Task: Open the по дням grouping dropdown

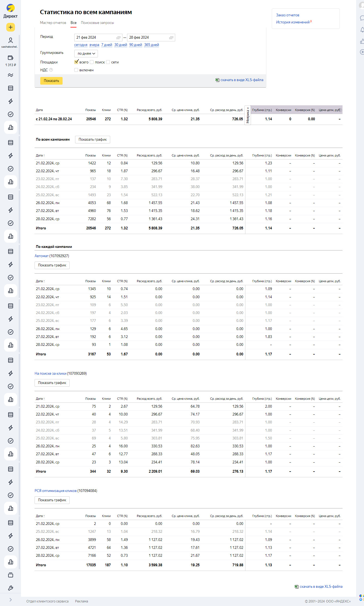Action: pyautogui.click(x=86, y=54)
